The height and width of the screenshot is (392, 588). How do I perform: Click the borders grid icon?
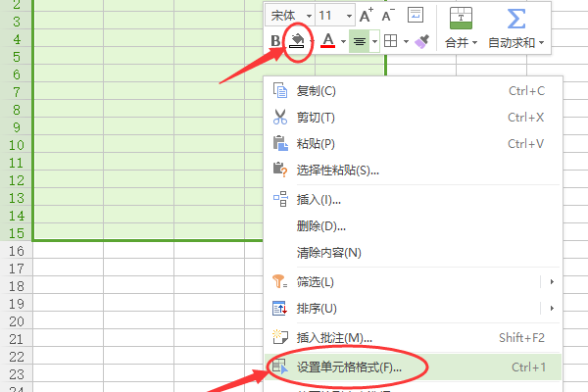point(391,41)
